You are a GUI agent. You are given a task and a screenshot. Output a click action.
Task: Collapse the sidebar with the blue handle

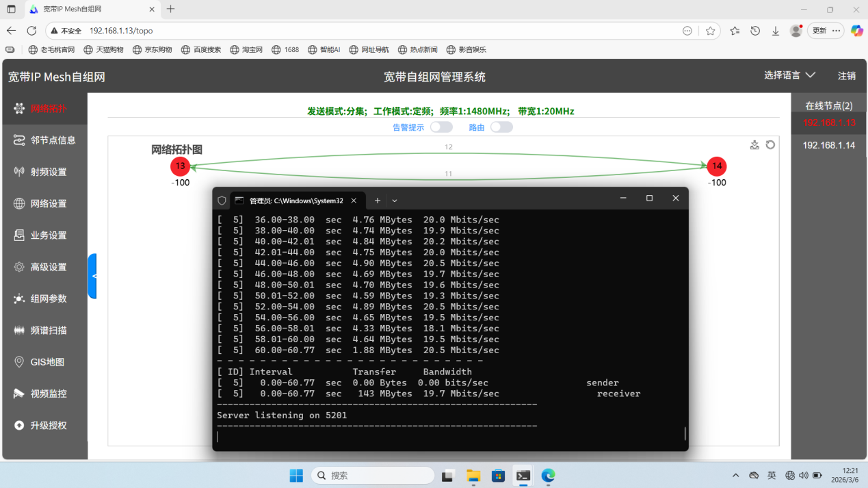click(92, 276)
